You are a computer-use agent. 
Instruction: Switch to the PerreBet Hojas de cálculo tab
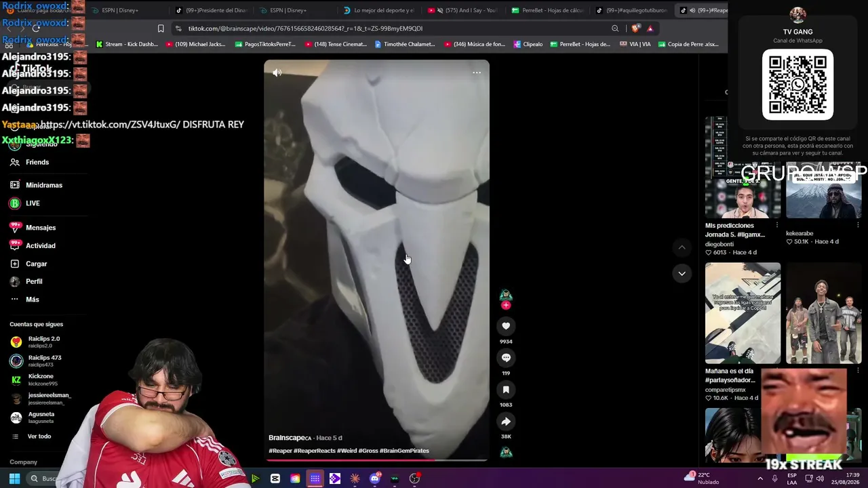pyautogui.click(x=547, y=10)
